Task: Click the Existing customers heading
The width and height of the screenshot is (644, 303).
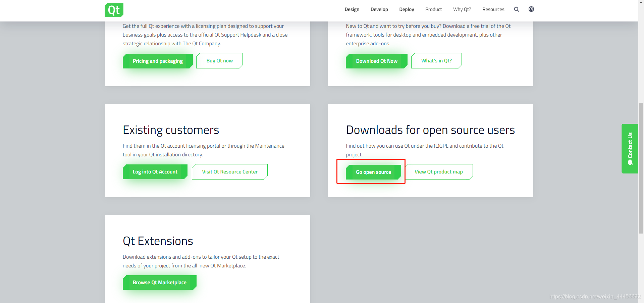Action: pyautogui.click(x=171, y=130)
